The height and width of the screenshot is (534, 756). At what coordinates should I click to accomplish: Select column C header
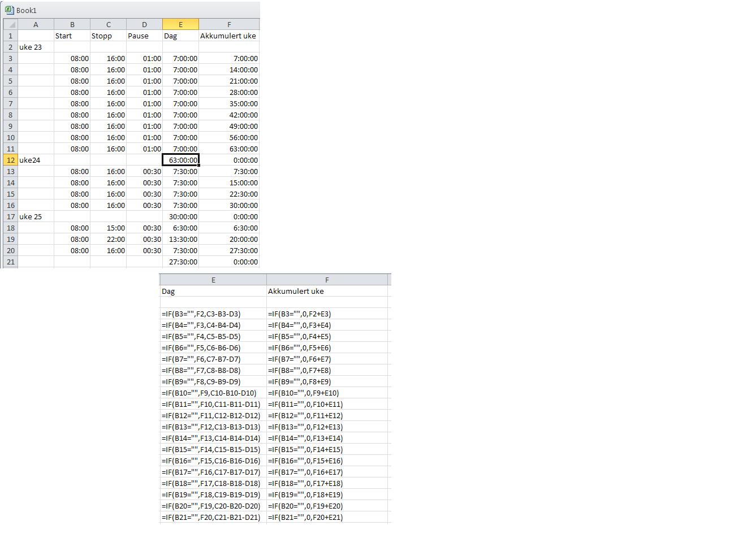(x=109, y=24)
